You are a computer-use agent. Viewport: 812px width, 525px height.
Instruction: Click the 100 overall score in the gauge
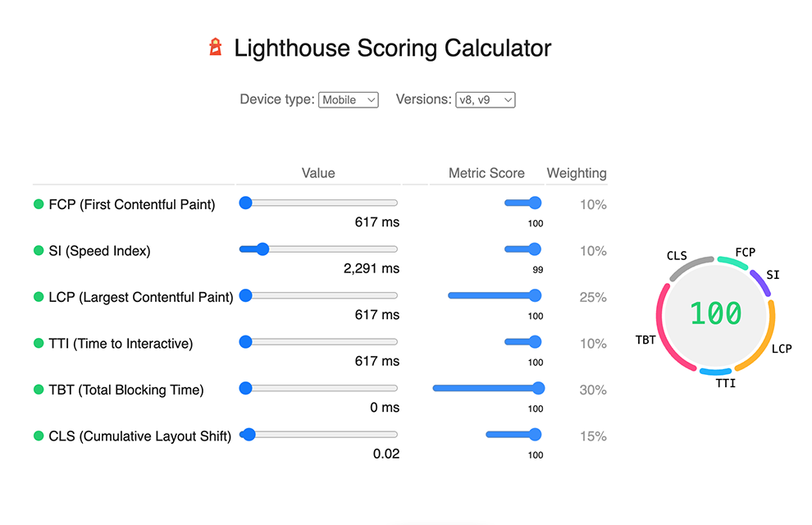[716, 313]
